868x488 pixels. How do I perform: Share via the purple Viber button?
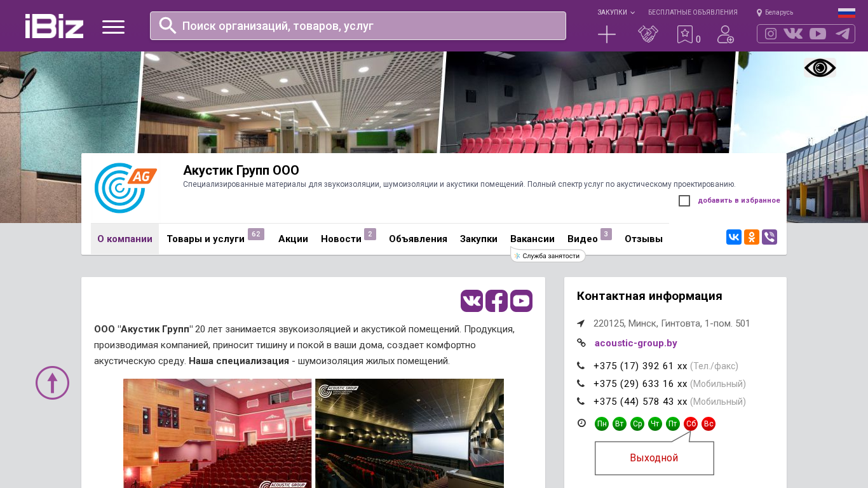770,237
